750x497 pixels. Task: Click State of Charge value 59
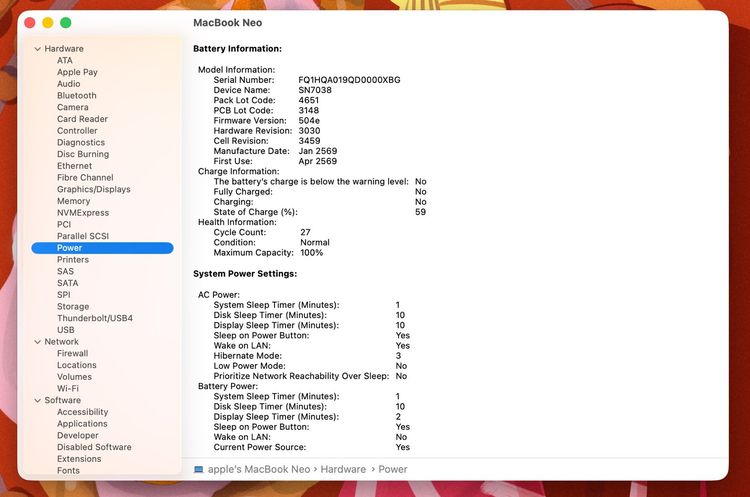pyautogui.click(x=420, y=212)
